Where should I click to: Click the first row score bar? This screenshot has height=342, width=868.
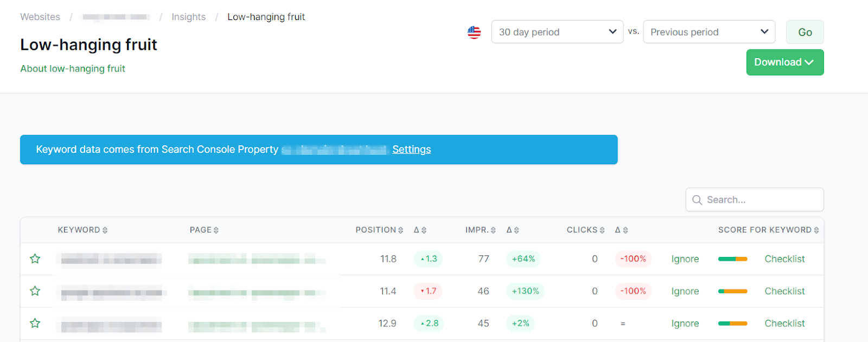point(732,259)
